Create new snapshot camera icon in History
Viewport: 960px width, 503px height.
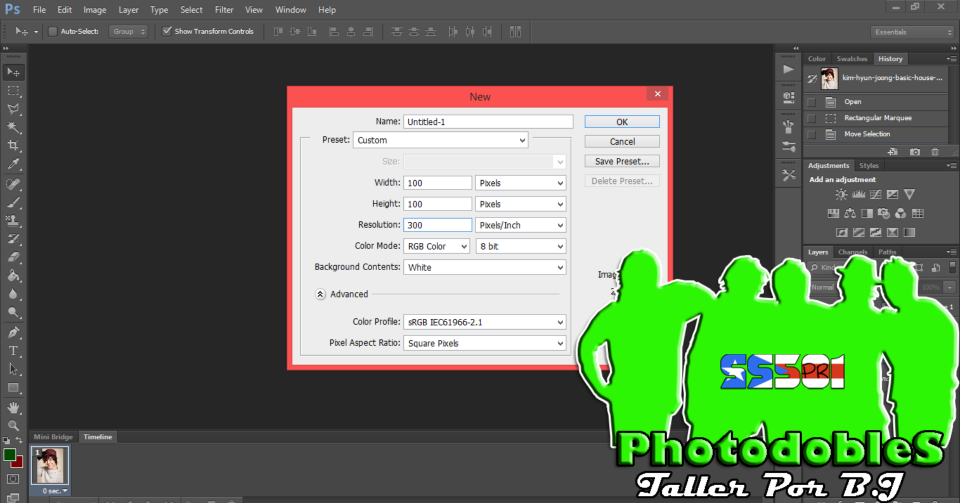pos(914,152)
